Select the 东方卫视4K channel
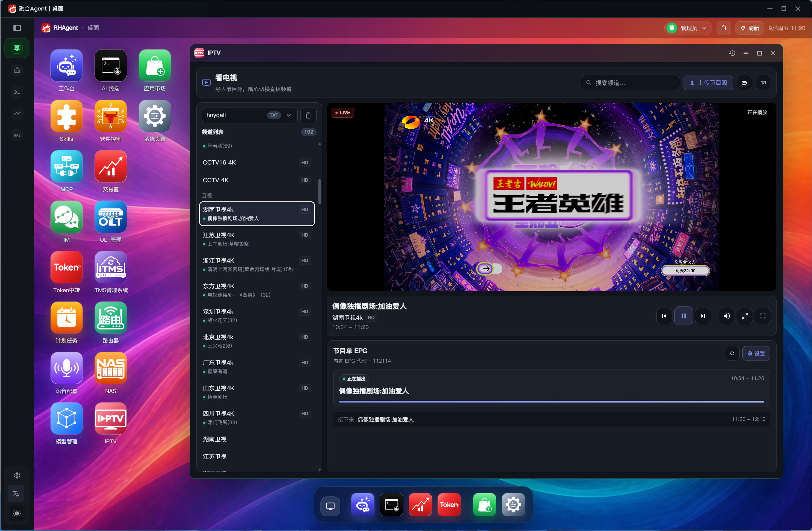The image size is (812, 531). click(257, 290)
